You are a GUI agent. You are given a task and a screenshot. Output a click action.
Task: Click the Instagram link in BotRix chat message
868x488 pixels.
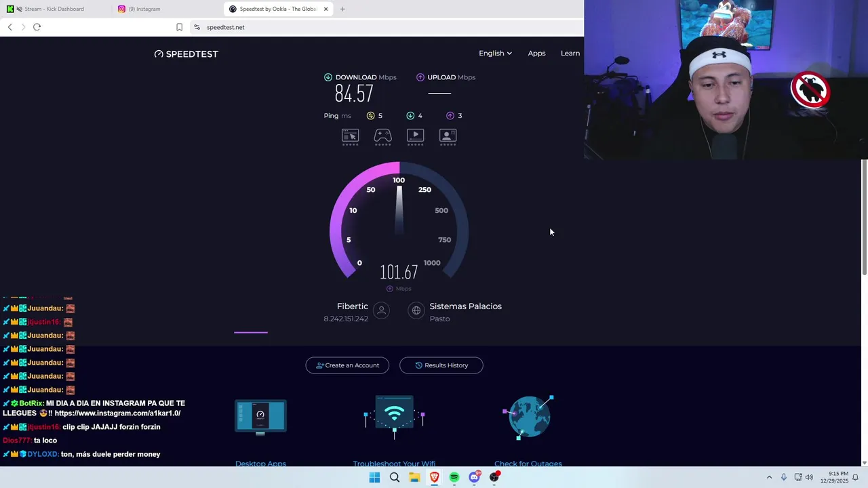click(x=117, y=413)
